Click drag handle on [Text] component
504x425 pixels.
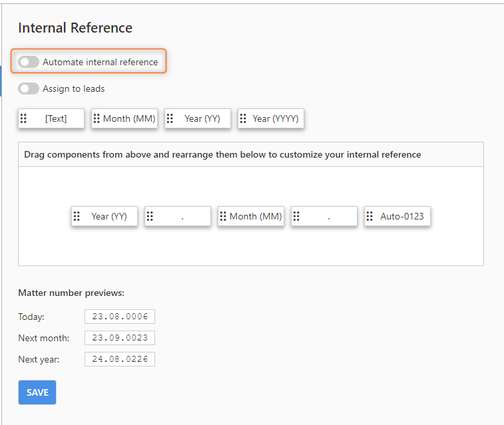(x=23, y=118)
